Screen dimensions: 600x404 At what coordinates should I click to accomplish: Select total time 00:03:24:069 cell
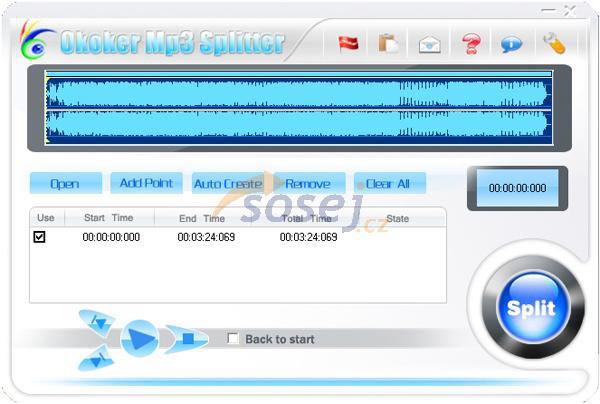[x=308, y=237]
